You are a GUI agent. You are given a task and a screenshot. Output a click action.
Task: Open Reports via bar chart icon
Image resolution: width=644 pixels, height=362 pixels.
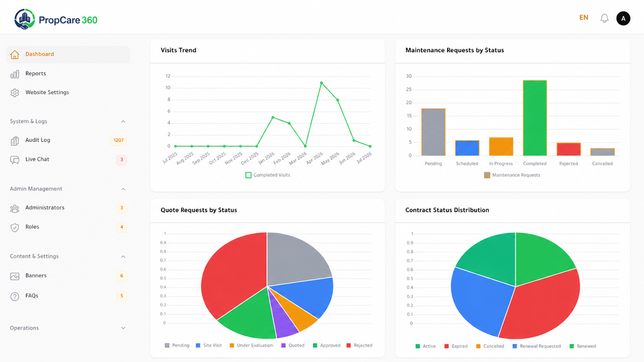click(x=15, y=74)
